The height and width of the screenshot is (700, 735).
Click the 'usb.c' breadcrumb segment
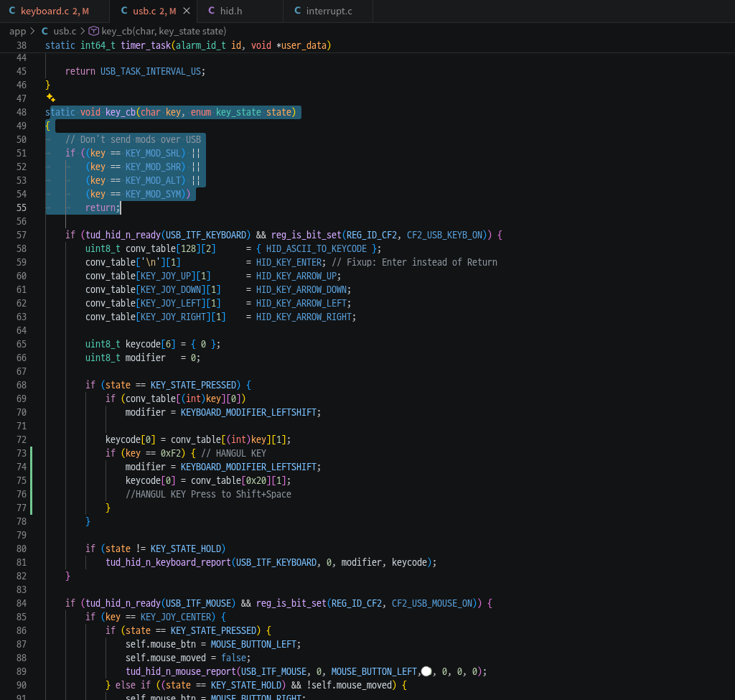tap(65, 31)
